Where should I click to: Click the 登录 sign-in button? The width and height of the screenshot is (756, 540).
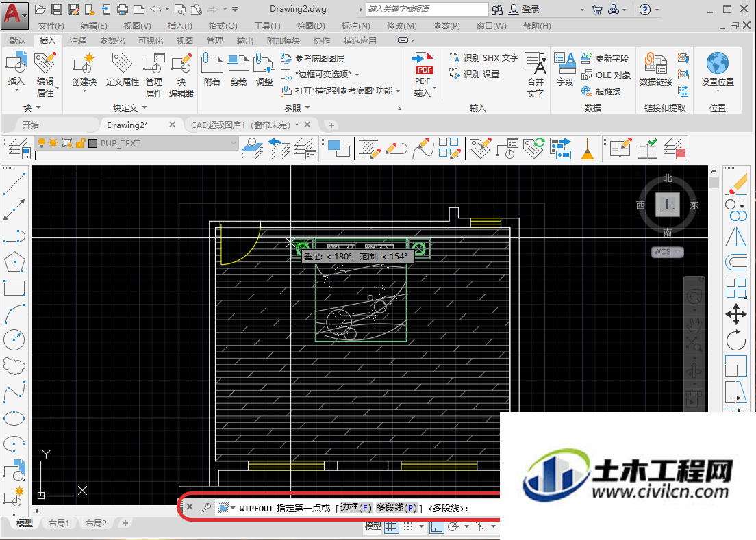(525, 10)
